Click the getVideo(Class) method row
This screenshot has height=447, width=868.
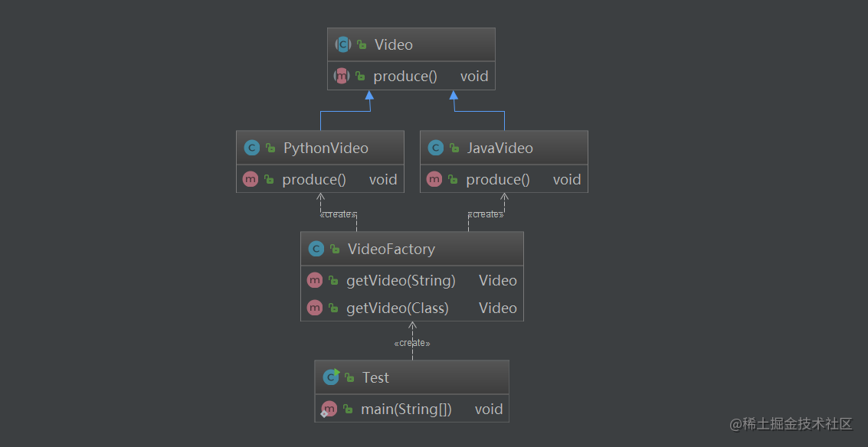coord(398,308)
